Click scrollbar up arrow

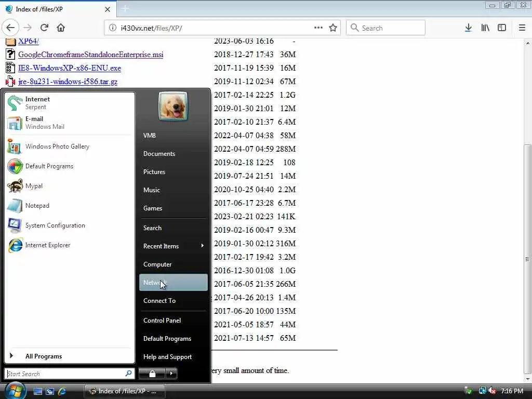click(x=527, y=43)
